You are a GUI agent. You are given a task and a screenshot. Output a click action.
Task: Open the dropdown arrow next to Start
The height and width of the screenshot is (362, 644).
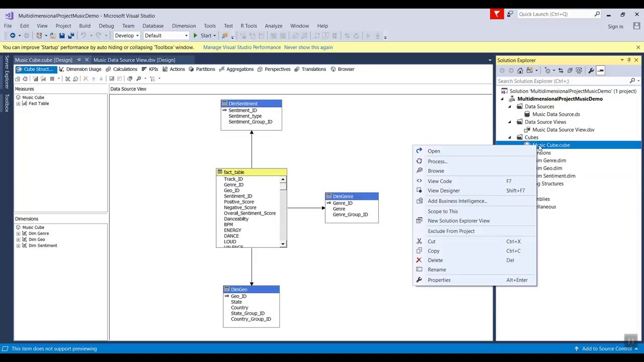coord(214,36)
